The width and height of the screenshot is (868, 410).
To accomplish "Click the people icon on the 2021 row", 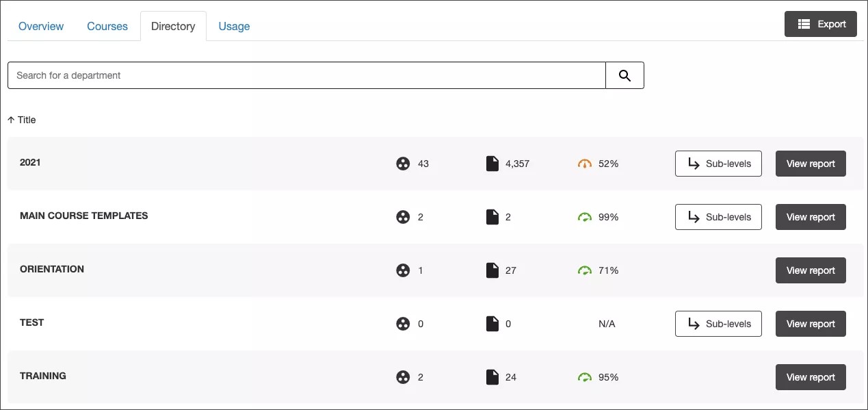I will 403,164.
